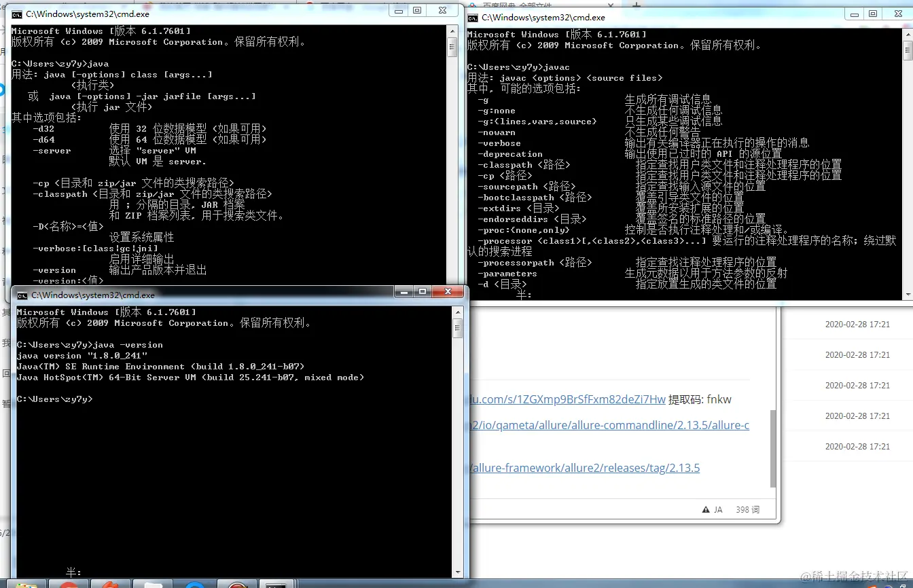Click the '-d32' option line in java window
This screenshot has height=588, width=913.
point(149,129)
